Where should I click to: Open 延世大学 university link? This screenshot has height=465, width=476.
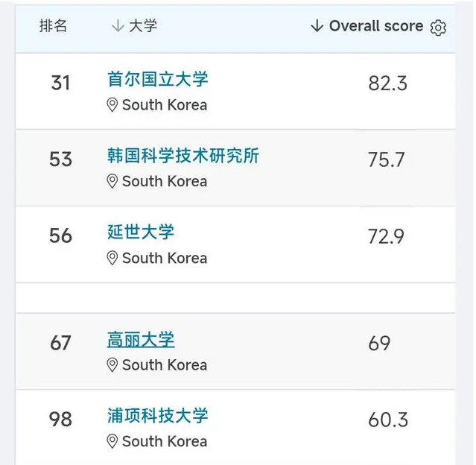click(x=141, y=232)
